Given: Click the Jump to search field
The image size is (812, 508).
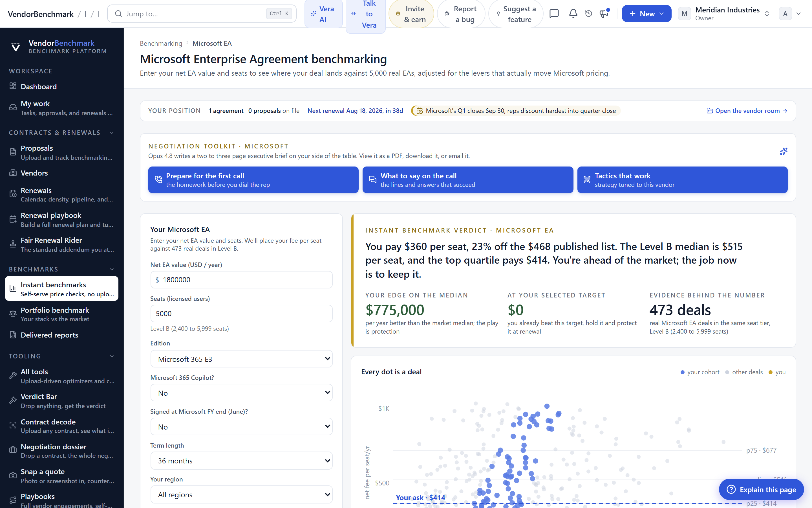Looking at the screenshot, I should pyautogui.click(x=202, y=14).
